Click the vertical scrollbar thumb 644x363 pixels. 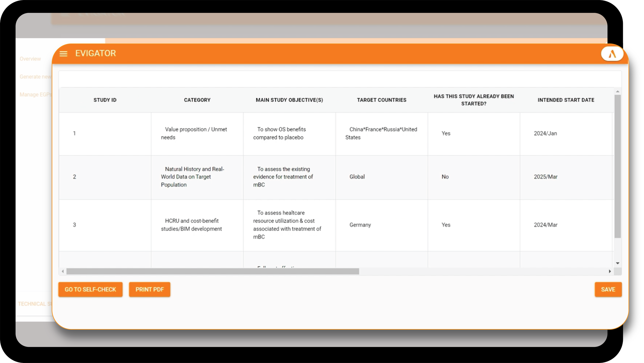click(617, 166)
